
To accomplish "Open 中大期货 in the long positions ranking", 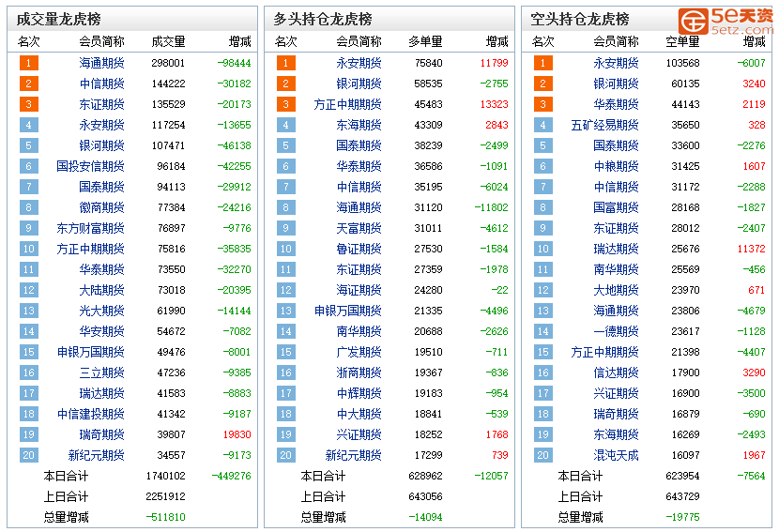I will click(359, 414).
